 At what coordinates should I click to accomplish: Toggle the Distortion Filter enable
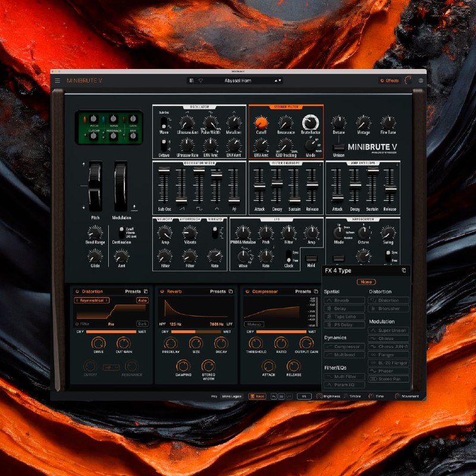coord(77,324)
